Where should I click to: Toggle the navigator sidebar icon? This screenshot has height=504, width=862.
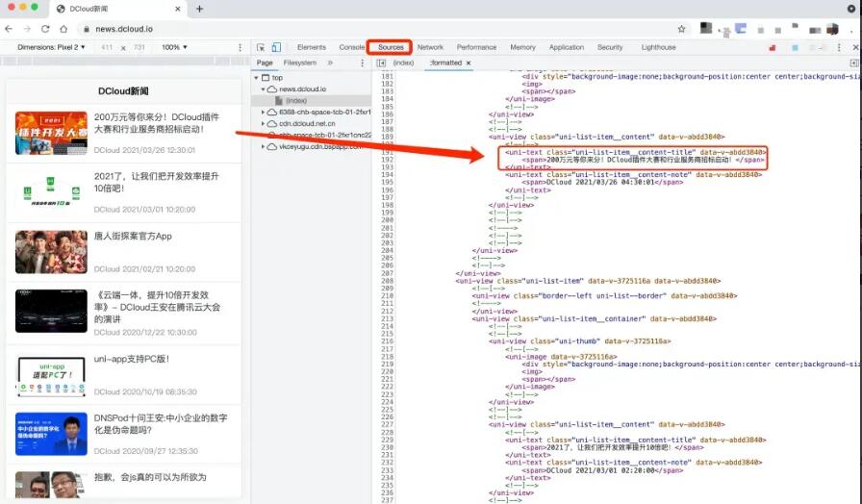coord(381,63)
